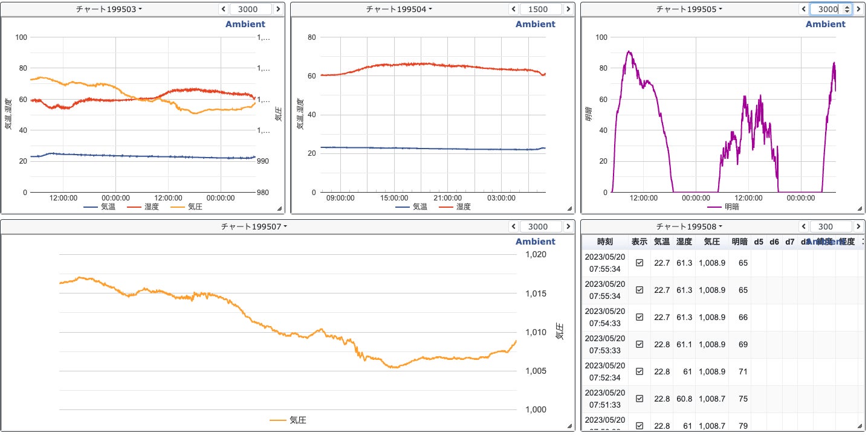Toggle 表示 checkbox for the 07:52:34 row
Screen dimensions: 868x436
pyautogui.click(x=640, y=371)
